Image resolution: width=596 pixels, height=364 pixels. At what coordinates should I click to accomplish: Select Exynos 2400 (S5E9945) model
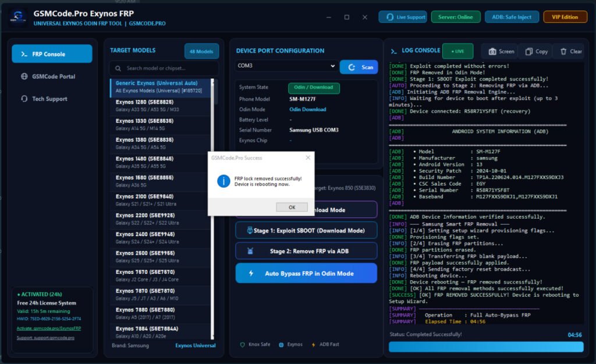click(x=161, y=238)
